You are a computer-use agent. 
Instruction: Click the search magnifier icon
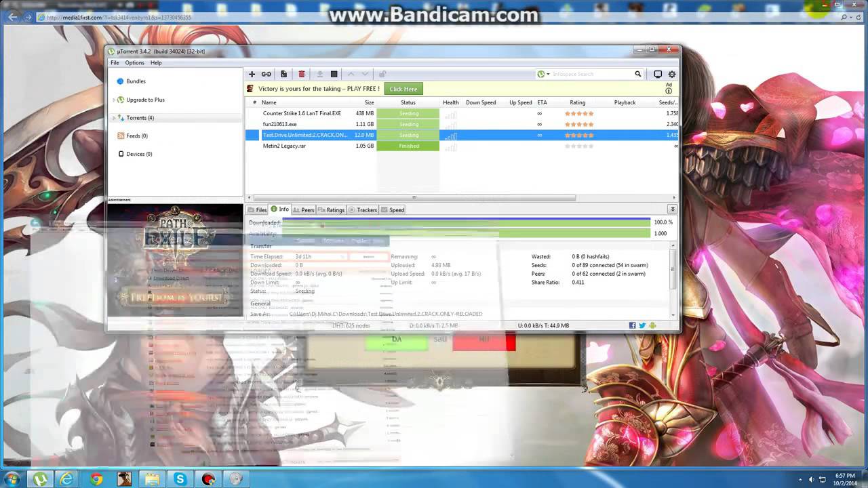[638, 74]
